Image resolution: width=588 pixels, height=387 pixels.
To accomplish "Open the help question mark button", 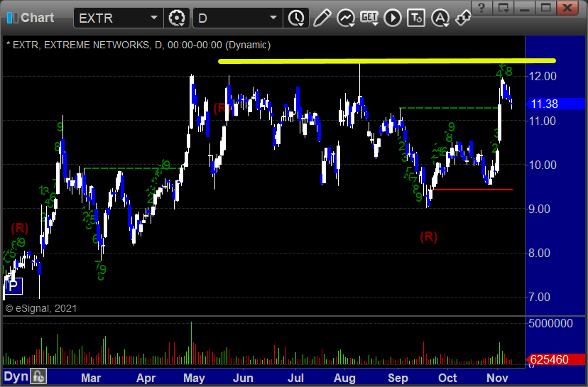I will 482,8.
